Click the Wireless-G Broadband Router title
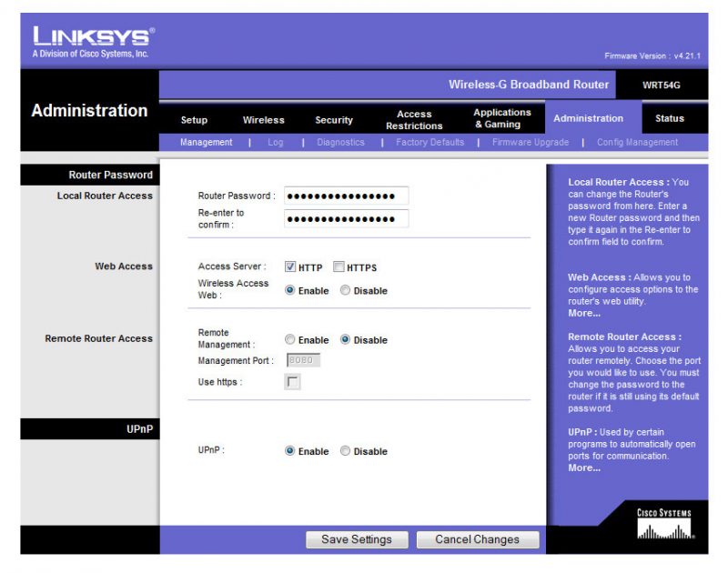The width and height of the screenshot is (728, 573). (x=529, y=85)
